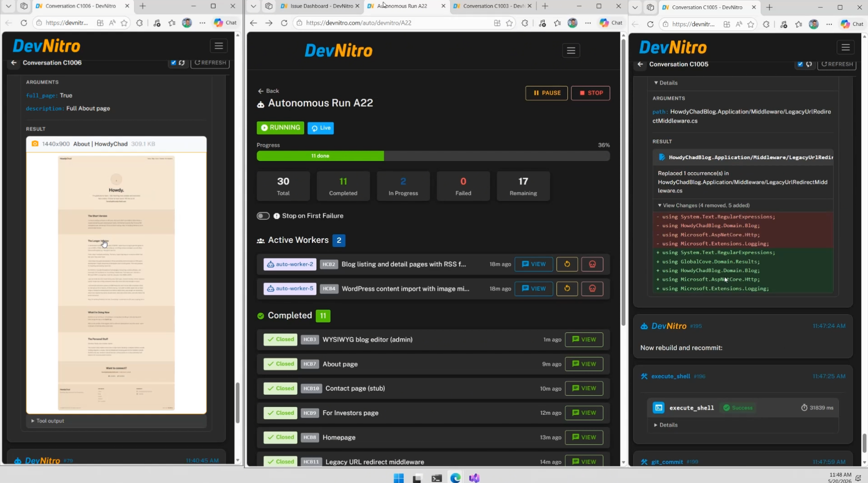Click red kill icon for auto-worker-5 row
Image resolution: width=868 pixels, height=483 pixels.
pyautogui.click(x=592, y=289)
